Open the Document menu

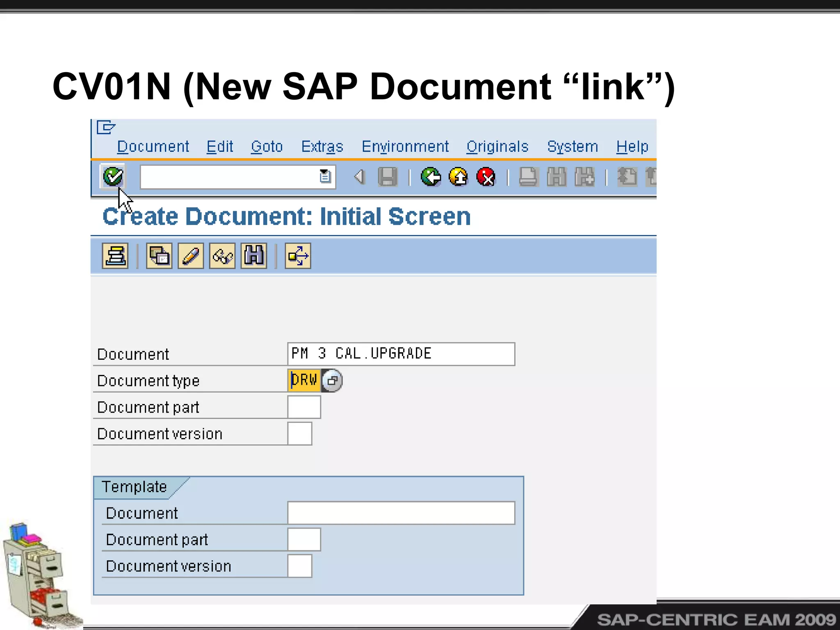pyautogui.click(x=153, y=146)
